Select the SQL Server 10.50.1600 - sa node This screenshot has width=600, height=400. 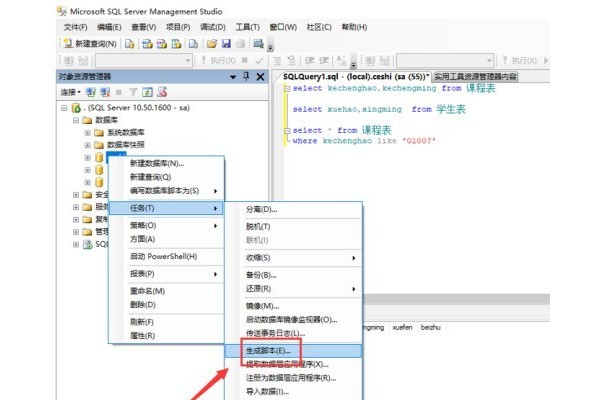(x=139, y=108)
